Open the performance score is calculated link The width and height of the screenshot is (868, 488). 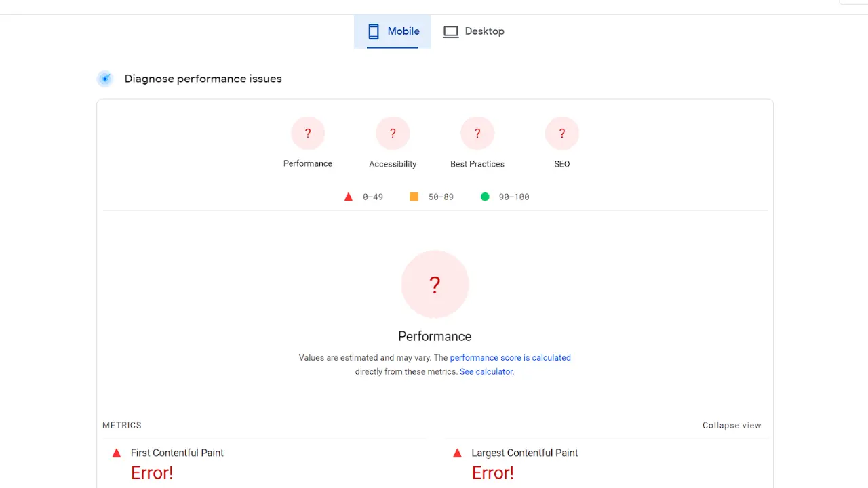[510, 358]
